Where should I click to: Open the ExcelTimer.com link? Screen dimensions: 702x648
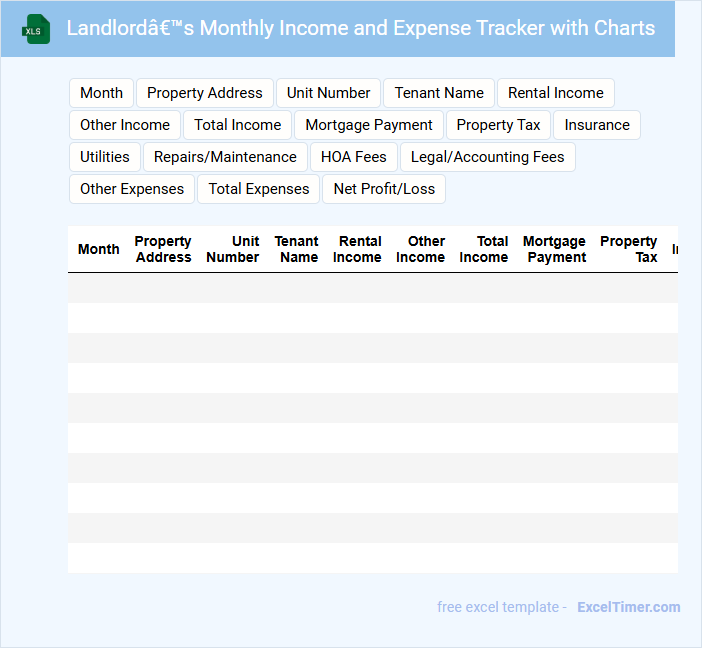[x=629, y=607]
